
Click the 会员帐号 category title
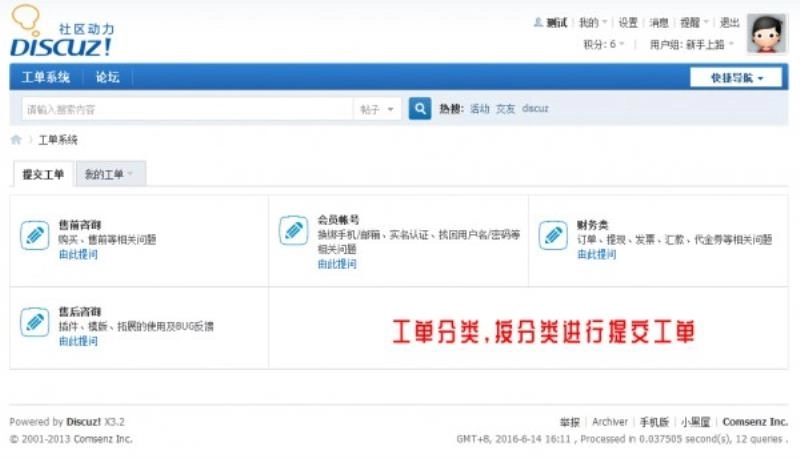338,219
